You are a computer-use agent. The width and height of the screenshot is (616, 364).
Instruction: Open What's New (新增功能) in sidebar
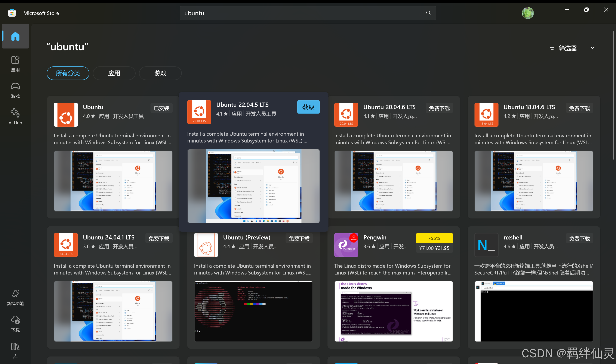click(x=15, y=297)
